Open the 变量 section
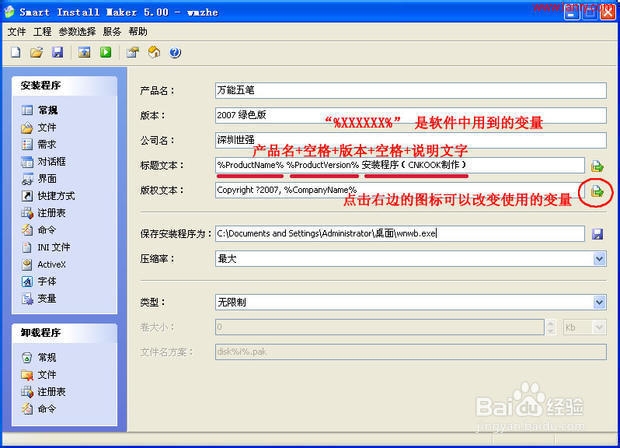This screenshot has width=620, height=448. [39, 298]
